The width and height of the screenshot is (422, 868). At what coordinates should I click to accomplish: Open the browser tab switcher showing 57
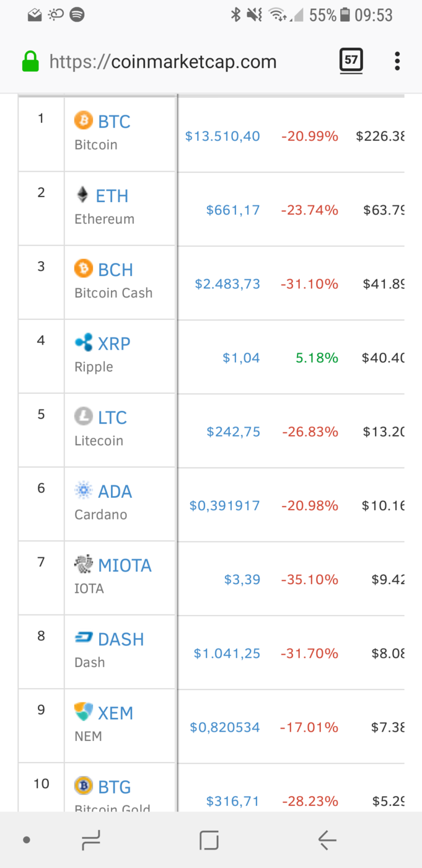(x=351, y=60)
